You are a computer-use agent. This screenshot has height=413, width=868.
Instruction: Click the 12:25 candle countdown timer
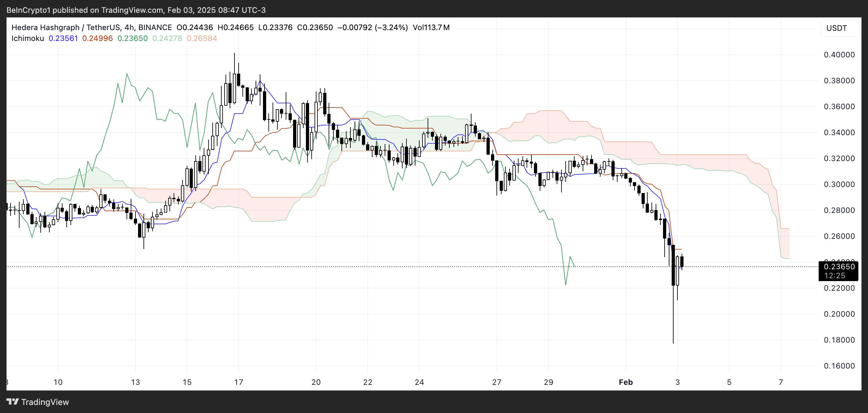coord(835,276)
